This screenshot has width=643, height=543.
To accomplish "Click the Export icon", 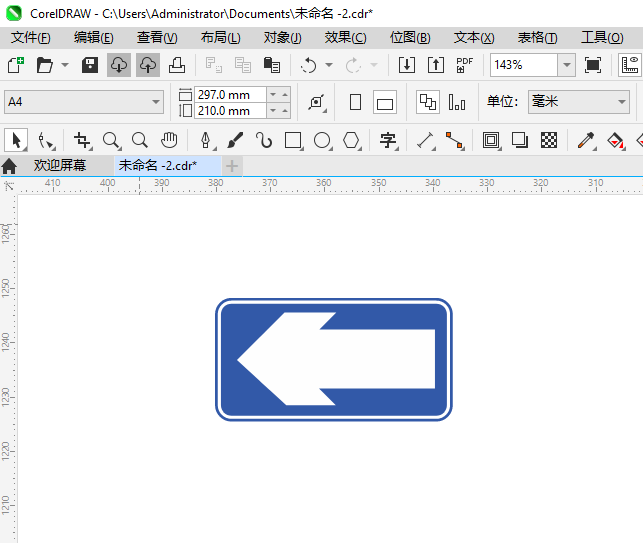I will [436, 65].
